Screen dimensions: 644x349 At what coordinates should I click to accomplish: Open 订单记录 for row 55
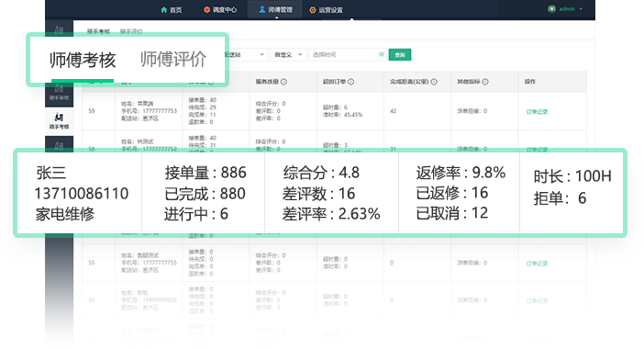click(537, 264)
